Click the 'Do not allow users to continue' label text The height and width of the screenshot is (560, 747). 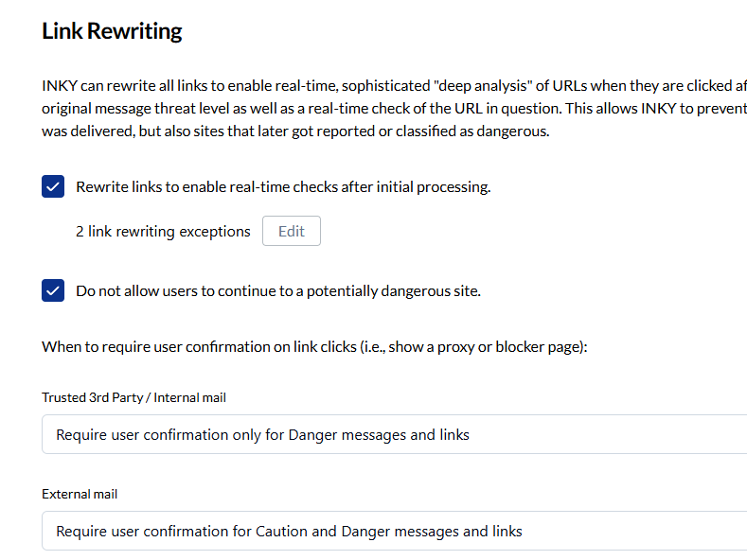point(277,290)
